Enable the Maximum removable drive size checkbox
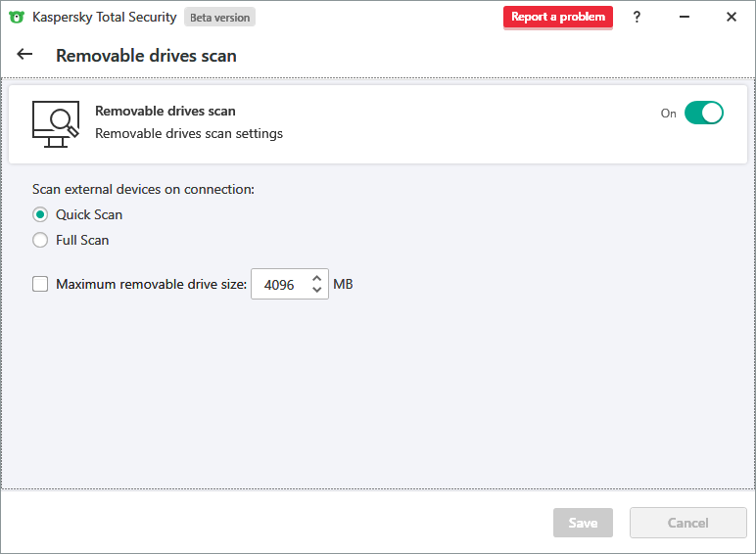The height and width of the screenshot is (554, 756). 40,285
